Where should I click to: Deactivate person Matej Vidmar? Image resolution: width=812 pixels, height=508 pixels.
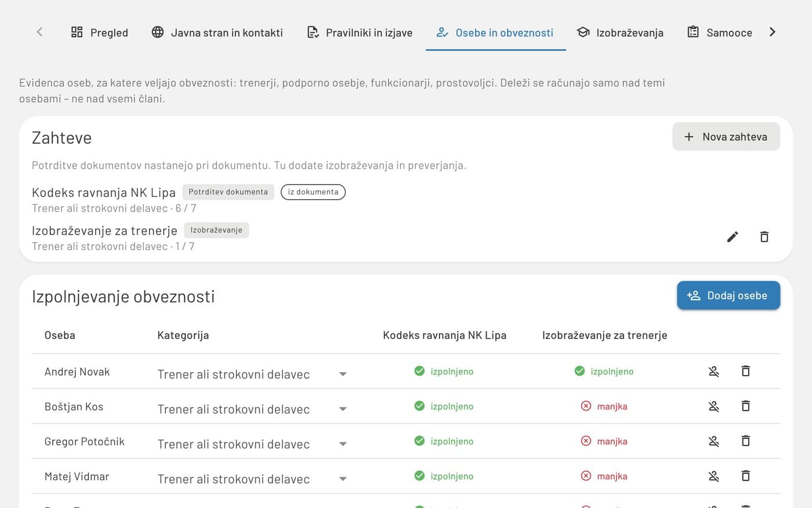click(x=714, y=476)
